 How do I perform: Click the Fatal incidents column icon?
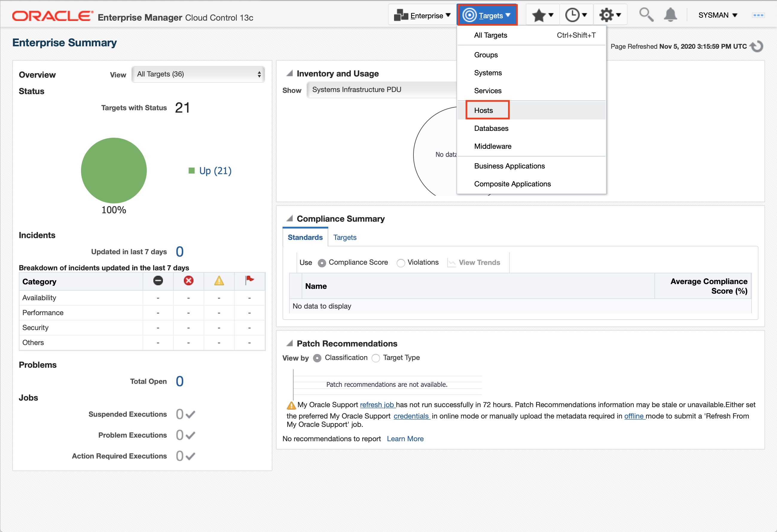click(x=158, y=280)
